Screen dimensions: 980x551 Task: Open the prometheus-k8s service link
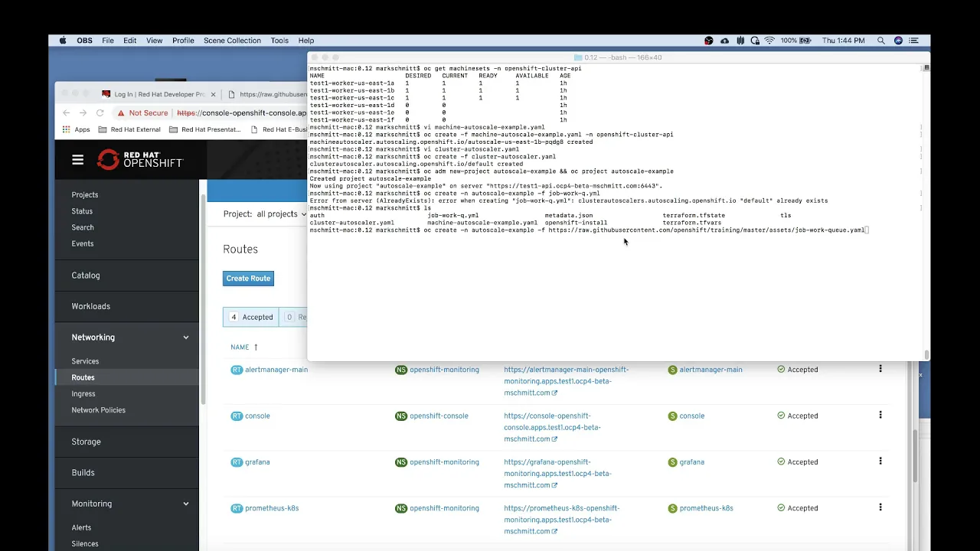coord(706,508)
